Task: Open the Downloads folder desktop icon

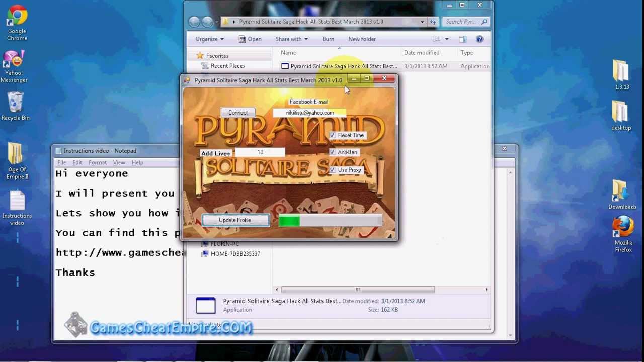Action: pyautogui.click(x=622, y=195)
